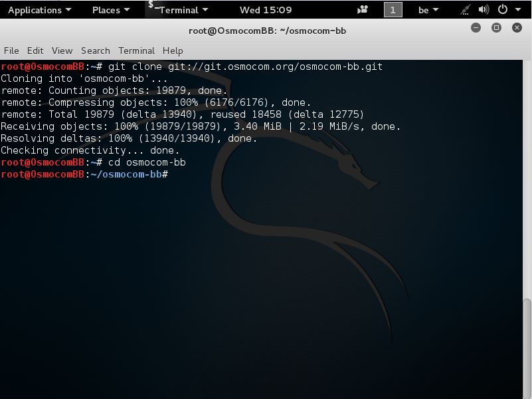Click the video recorder icon in top panel
This screenshot has height=399, width=532.
[363, 9]
